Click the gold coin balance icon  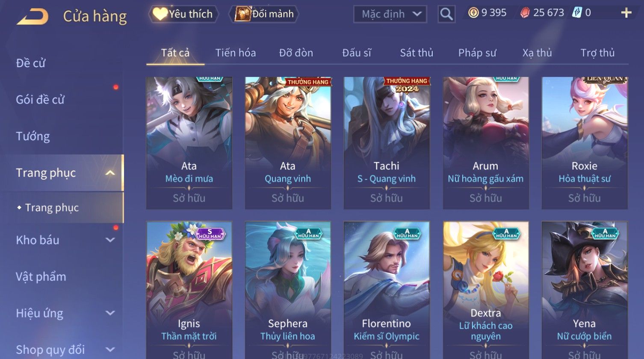point(473,13)
